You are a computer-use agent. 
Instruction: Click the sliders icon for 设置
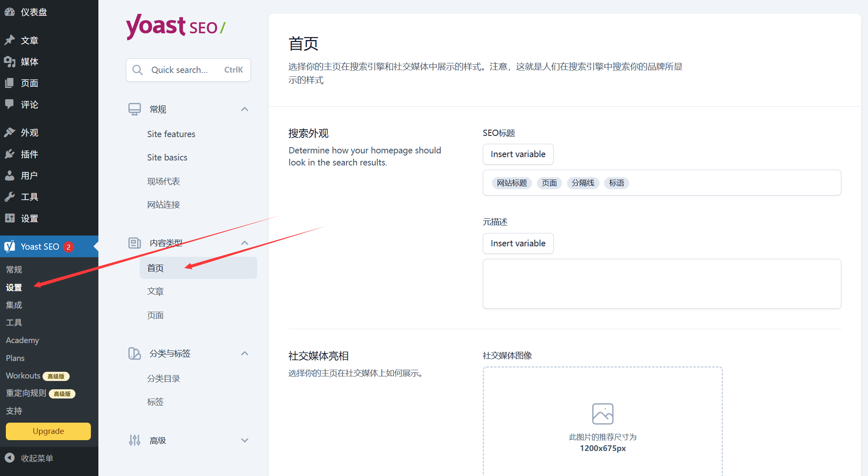tap(10, 218)
